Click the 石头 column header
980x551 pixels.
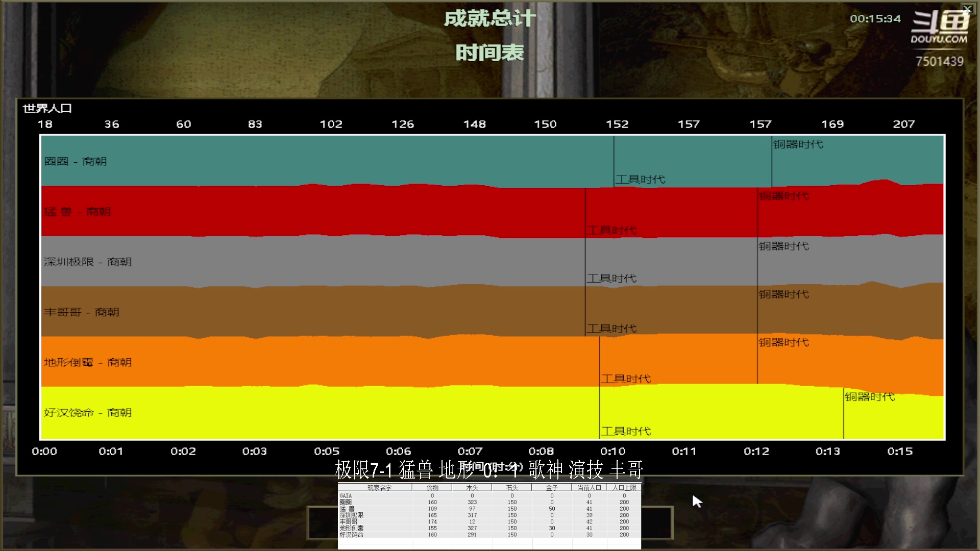click(x=512, y=488)
